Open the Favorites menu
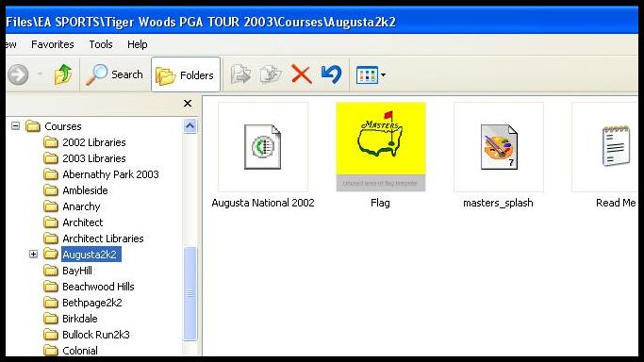The width and height of the screenshot is (644, 362). click(53, 44)
